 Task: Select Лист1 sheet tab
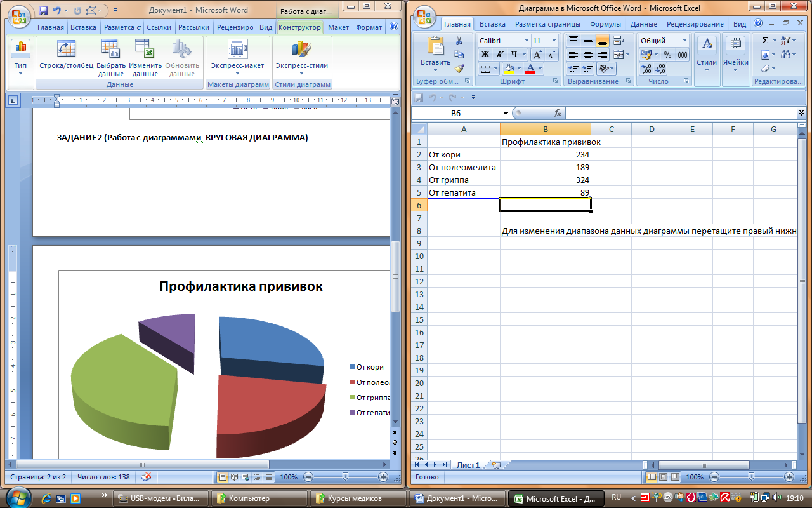[468, 465]
